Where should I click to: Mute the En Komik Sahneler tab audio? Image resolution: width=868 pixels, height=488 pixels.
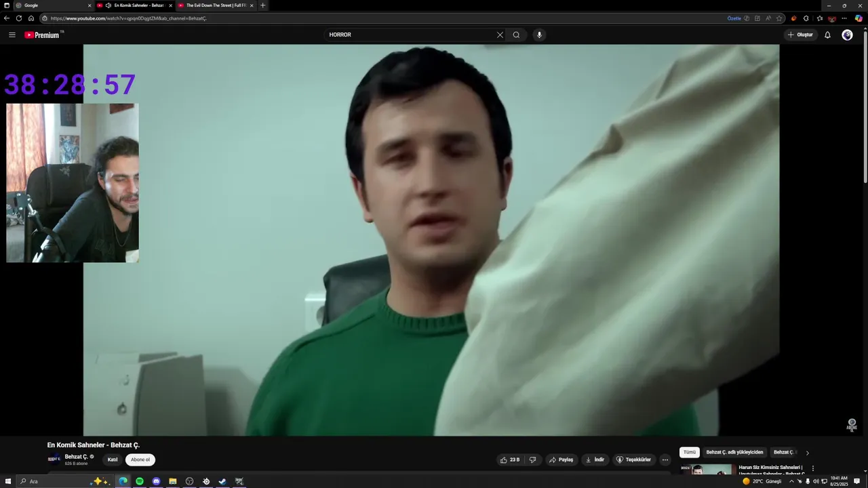tap(108, 5)
